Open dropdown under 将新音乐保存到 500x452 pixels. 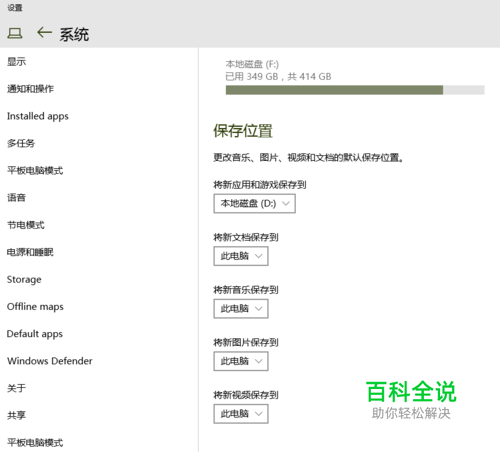pyautogui.click(x=241, y=309)
